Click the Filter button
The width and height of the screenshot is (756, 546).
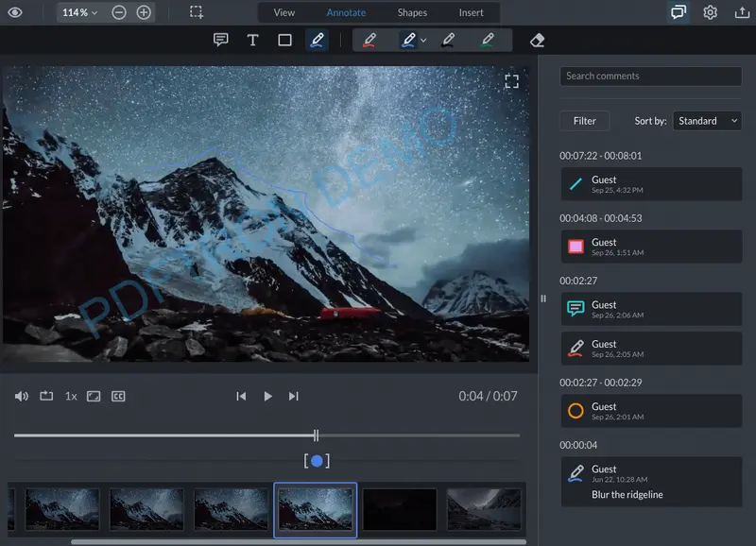point(584,120)
